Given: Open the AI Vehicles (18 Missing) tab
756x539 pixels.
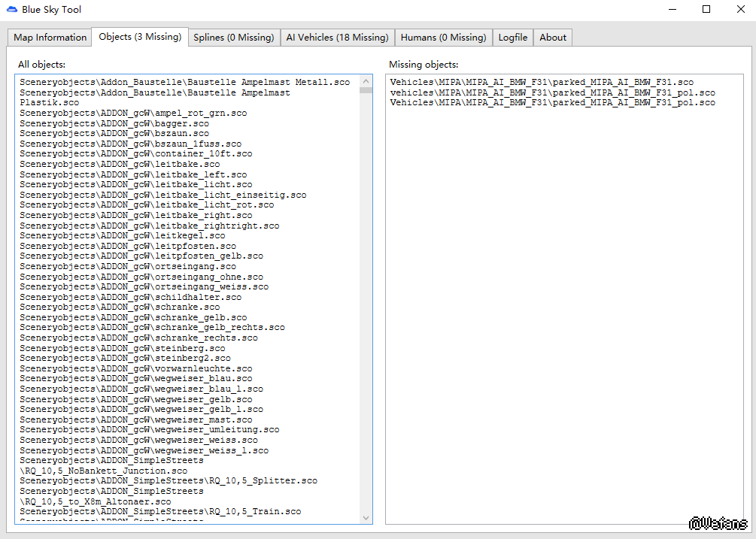Looking at the screenshot, I should [x=337, y=38].
